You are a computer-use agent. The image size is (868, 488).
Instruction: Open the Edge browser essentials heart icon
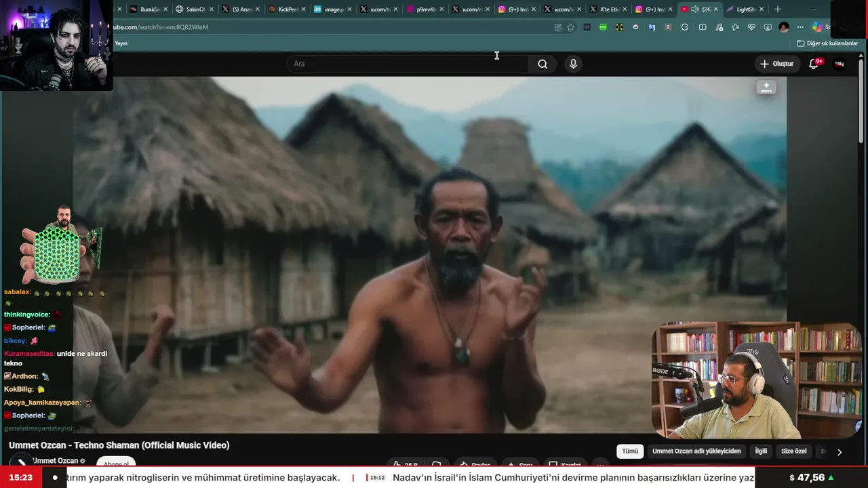click(x=751, y=27)
